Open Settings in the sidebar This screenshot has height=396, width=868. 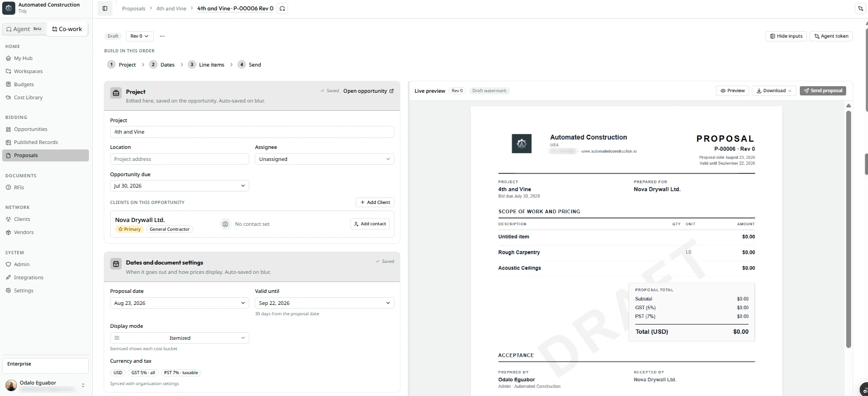point(23,291)
